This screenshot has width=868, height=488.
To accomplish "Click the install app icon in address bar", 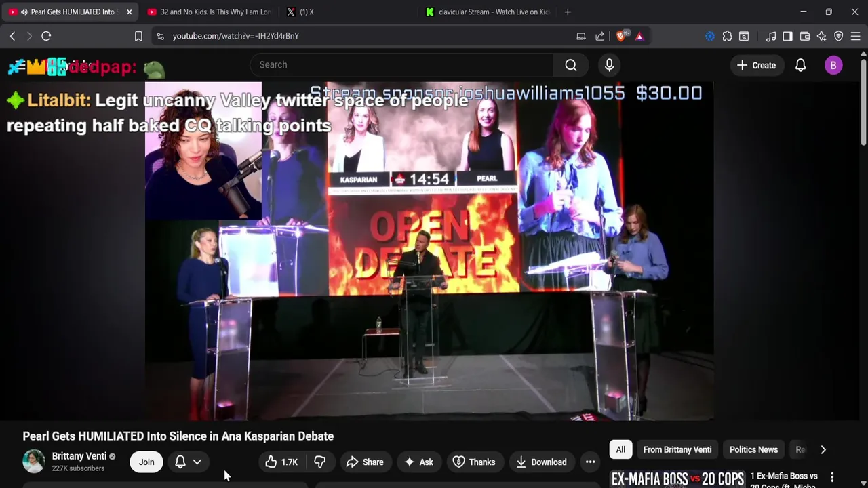I will (x=581, y=36).
